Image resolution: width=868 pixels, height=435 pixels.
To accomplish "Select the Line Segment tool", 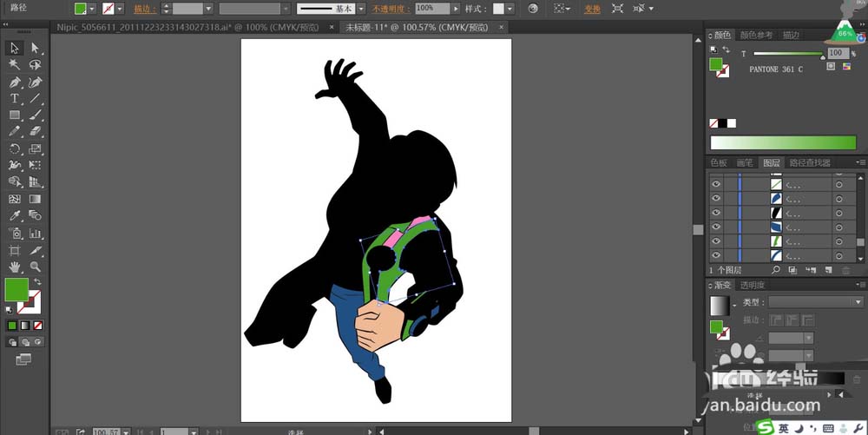I will click(36, 98).
